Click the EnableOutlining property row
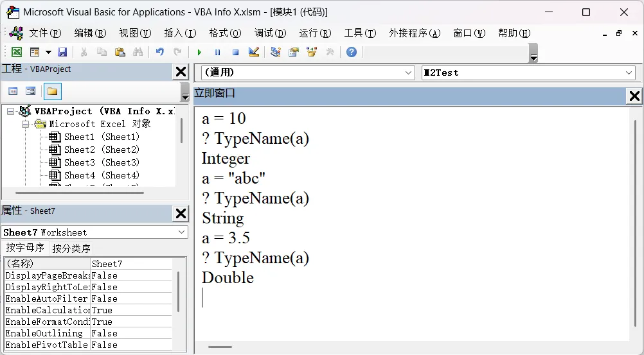 click(x=88, y=333)
